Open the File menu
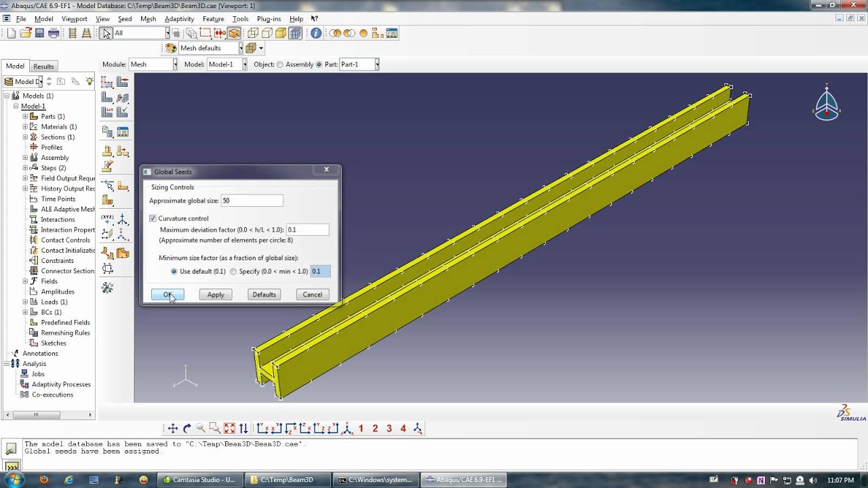Screen dimensions: 868x488 pos(21,19)
